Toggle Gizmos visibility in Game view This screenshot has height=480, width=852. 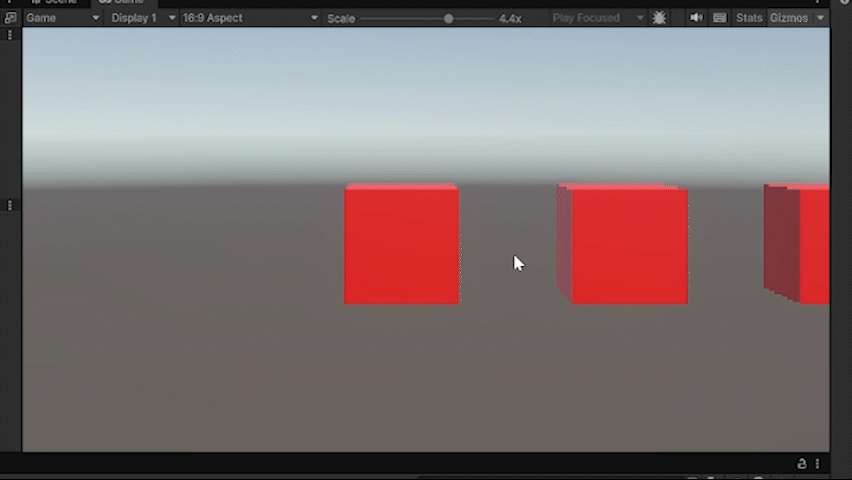[x=788, y=18]
